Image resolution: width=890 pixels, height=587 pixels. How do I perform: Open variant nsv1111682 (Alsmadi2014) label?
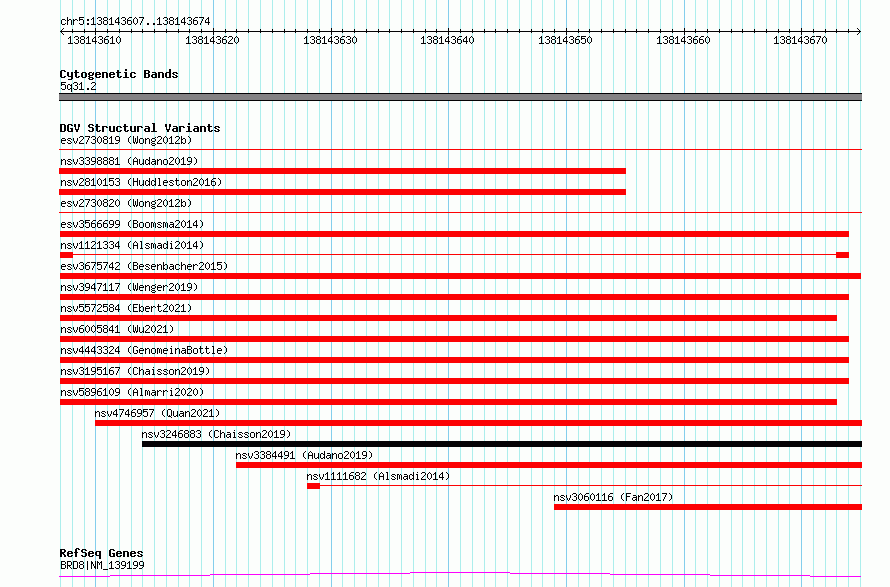point(378,476)
